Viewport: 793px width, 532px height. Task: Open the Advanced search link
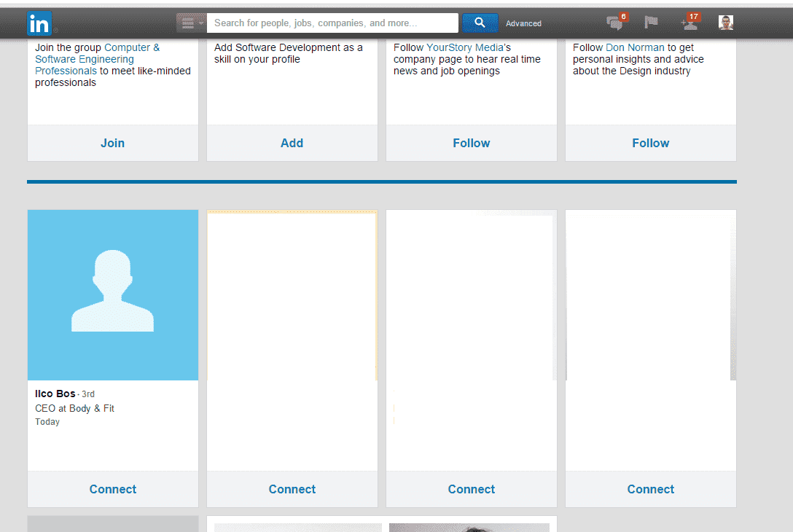(x=523, y=23)
